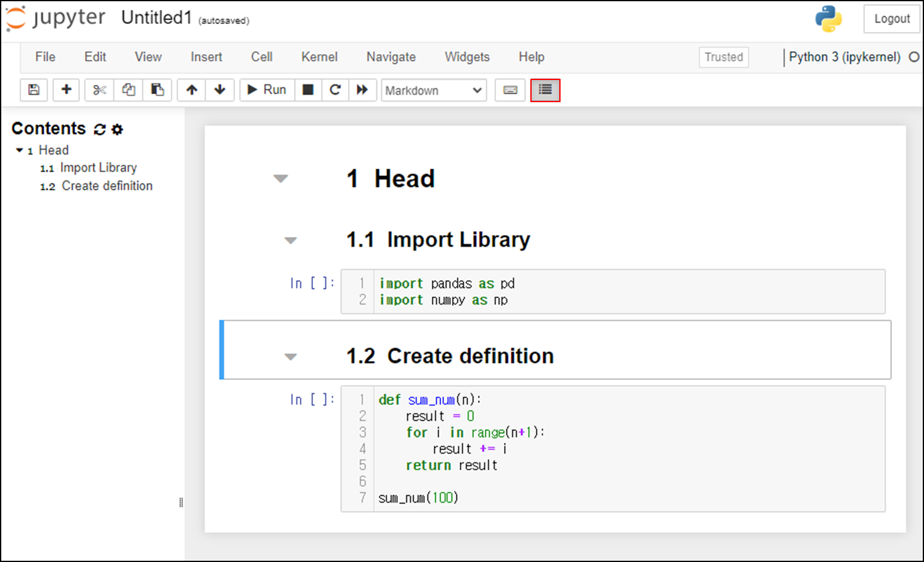Click the Python logo icon
The width and height of the screenshot is (924, 562).
pos(829,18)
